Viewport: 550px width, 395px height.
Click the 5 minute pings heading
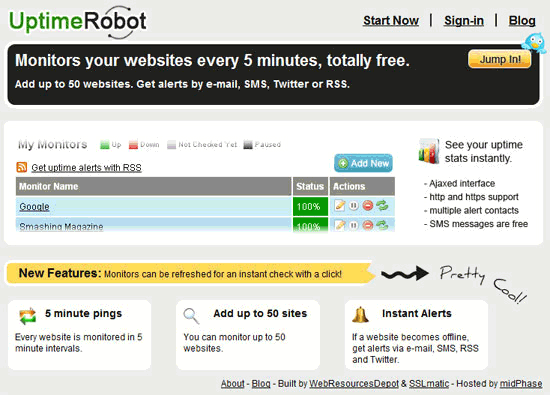pyautogui.click(x=83, y=314)
